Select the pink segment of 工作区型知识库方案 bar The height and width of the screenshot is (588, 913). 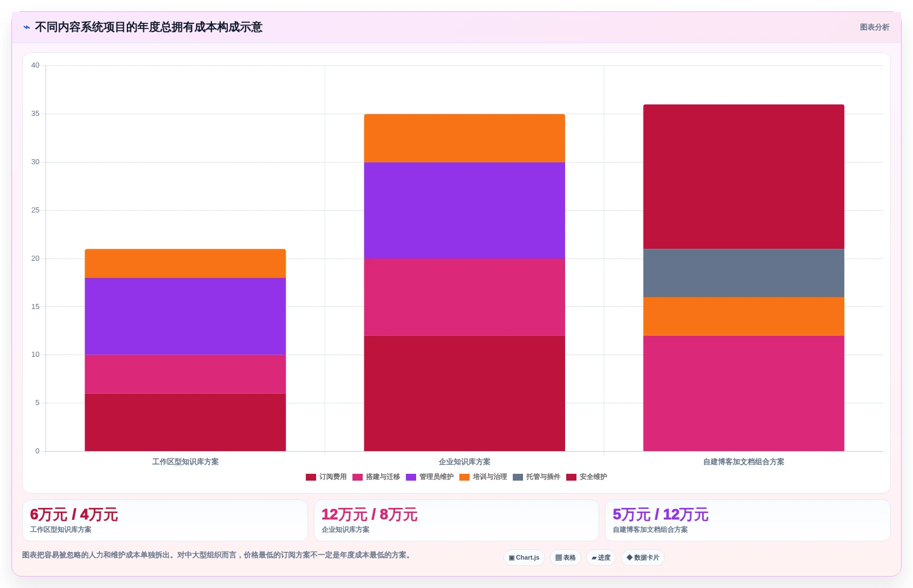tap(185, 374)
